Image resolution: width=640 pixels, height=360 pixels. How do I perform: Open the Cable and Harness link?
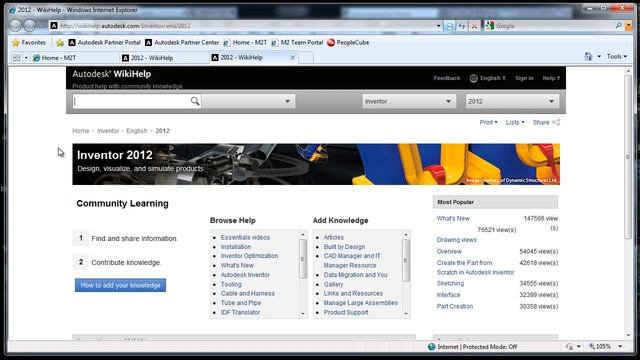coord(248,293)
